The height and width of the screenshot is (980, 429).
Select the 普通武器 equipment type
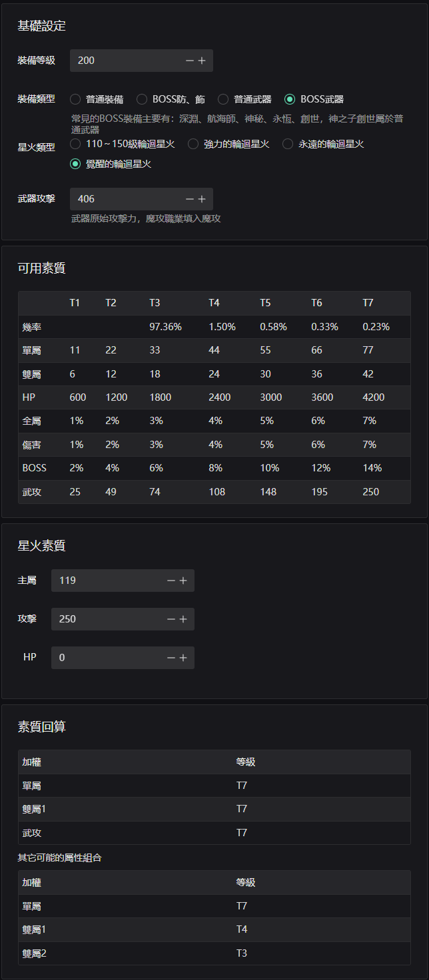click(223, 99)
